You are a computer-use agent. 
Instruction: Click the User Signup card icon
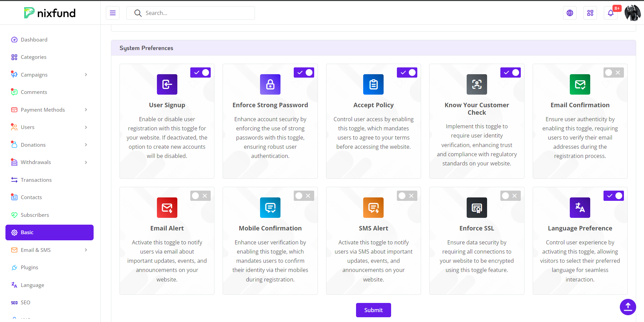[x=167, y=84]
